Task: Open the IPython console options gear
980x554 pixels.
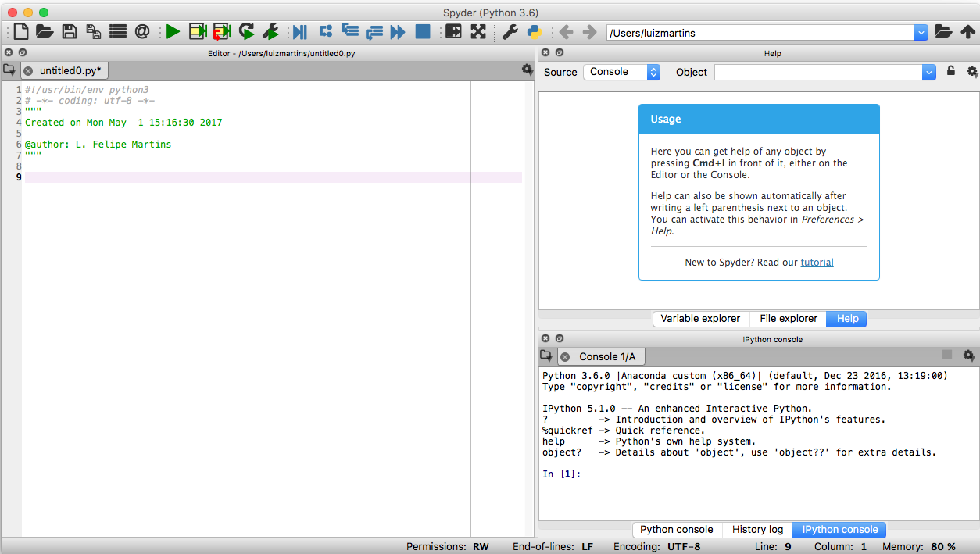Action: [x=969, y=356]
